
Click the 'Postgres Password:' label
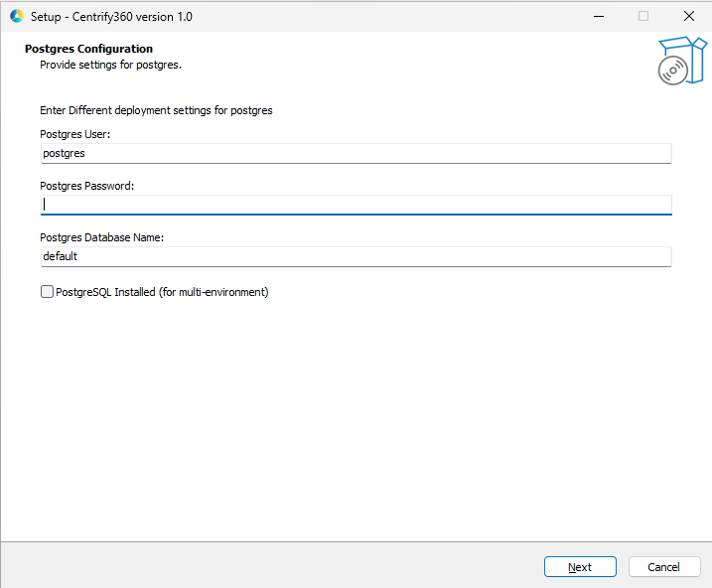(87, 186)
